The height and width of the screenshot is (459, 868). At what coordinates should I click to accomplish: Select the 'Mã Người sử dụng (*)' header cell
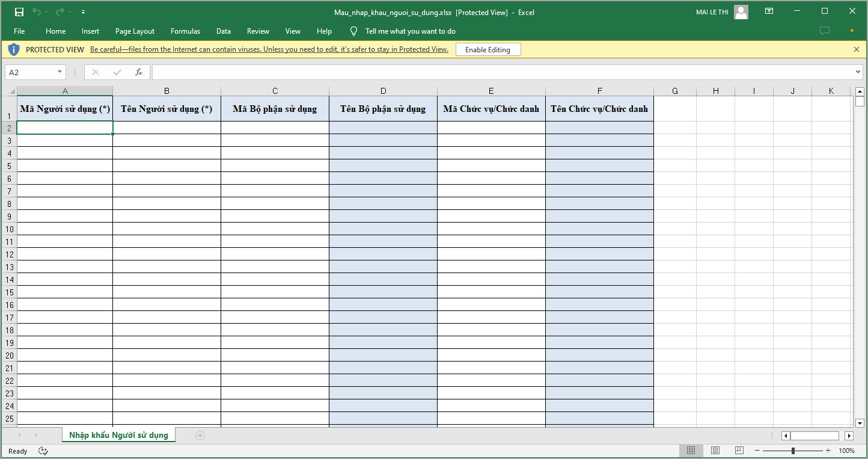point(65,109)
